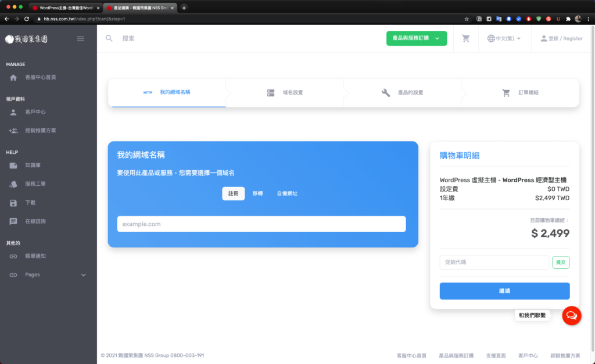The height and width of the screenshot is (364, 595).
Task: Close the 產品選購 browser tab
Action: [x=172, y=8]
